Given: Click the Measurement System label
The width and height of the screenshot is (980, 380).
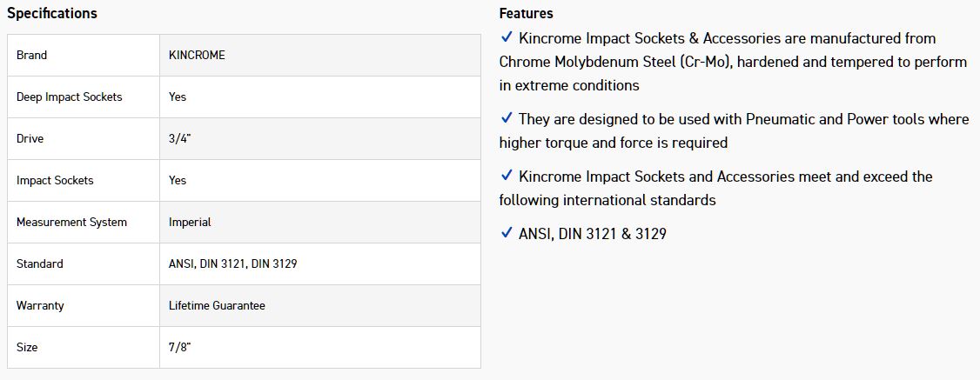Looking at the screenshot, I should pyautogui.click(x=71, y=222).
